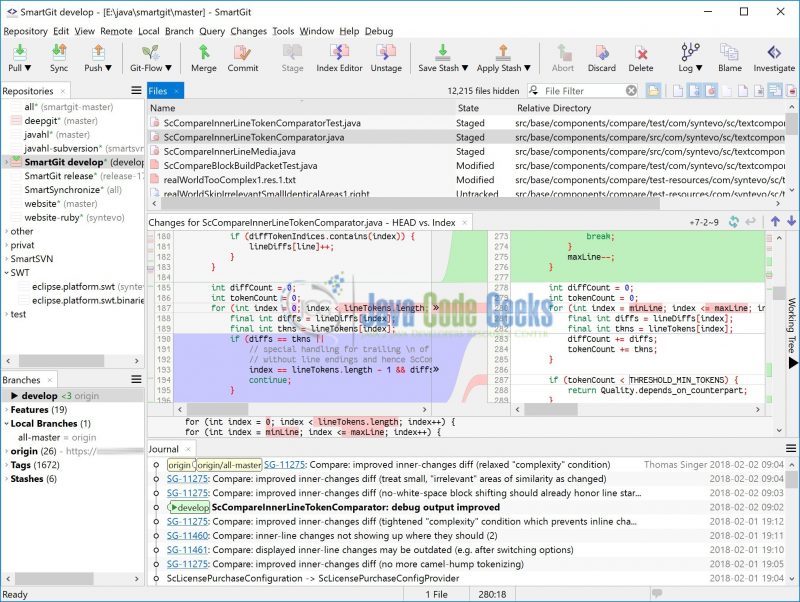800x602 pixels.
Task: Click the Pull toolbar icon
Action: click(x=19, y=53)
